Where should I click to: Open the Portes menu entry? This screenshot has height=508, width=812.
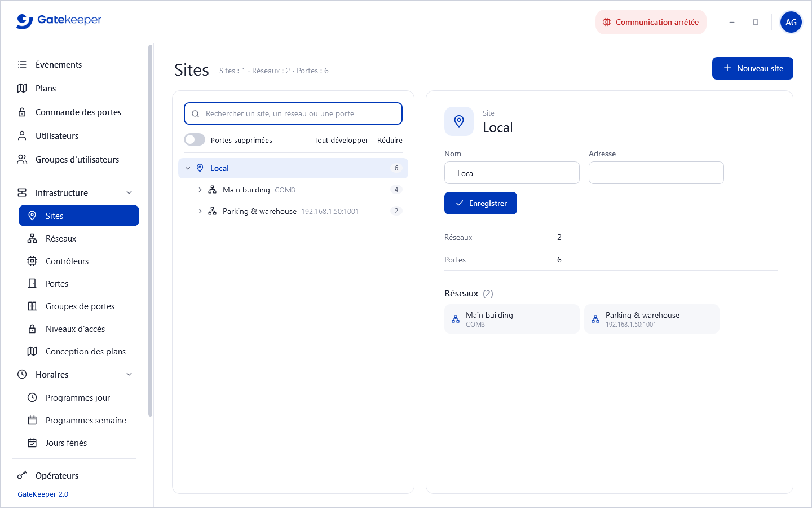(x=79, y=283)
